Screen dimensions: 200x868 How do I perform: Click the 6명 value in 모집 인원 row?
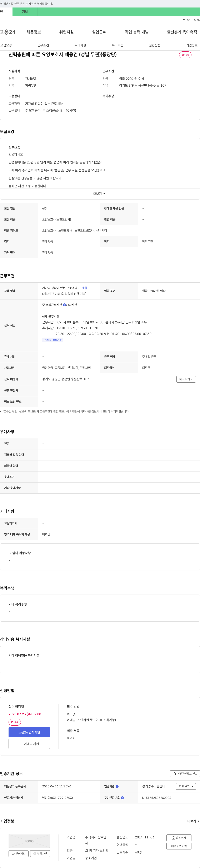click(x=45, y=208)
